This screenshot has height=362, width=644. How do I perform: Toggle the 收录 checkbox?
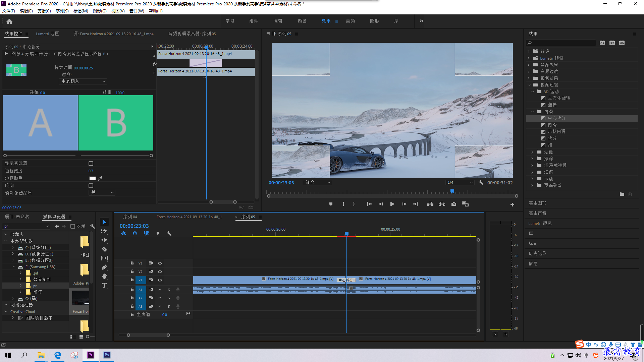tap(73, 226)
